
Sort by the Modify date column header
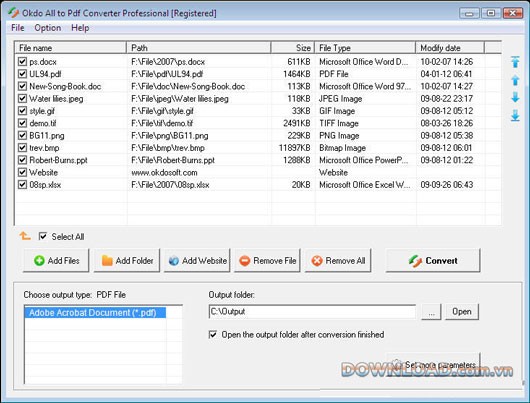[x=450, y=48]
